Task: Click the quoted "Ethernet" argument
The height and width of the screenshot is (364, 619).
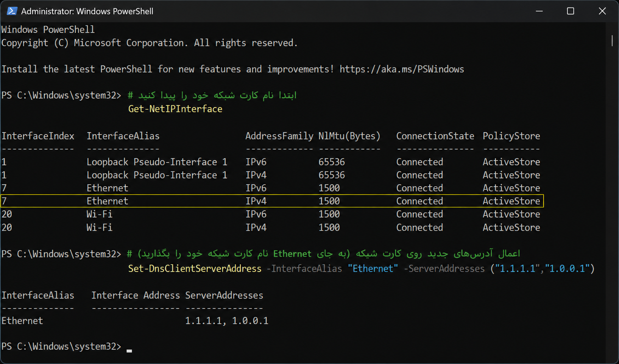Action: (373, 269)
